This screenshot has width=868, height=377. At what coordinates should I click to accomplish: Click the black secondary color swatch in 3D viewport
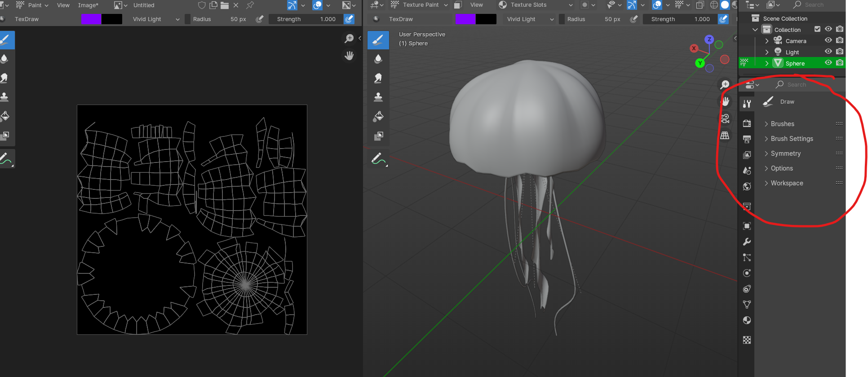[x=486, y=19]
